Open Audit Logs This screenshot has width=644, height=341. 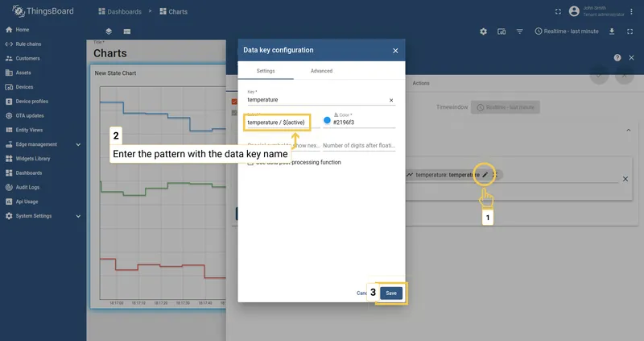click(x=27, y=187)
